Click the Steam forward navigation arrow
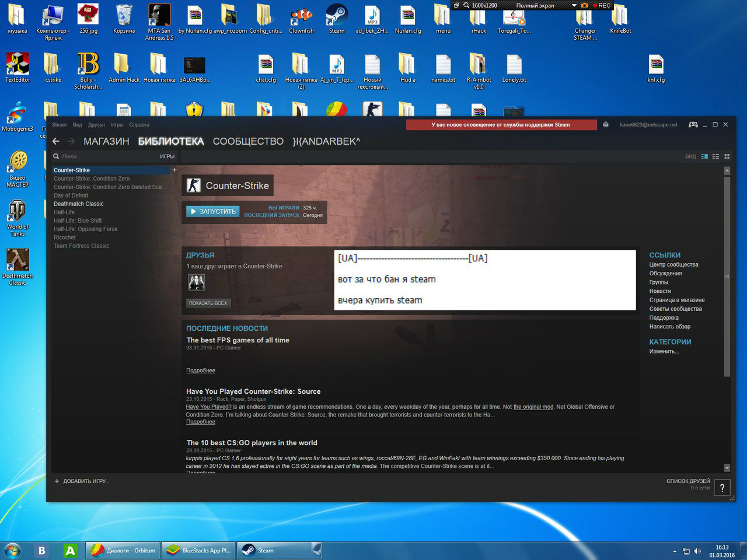Screen dimensions: 747x560 coord(71,141)
